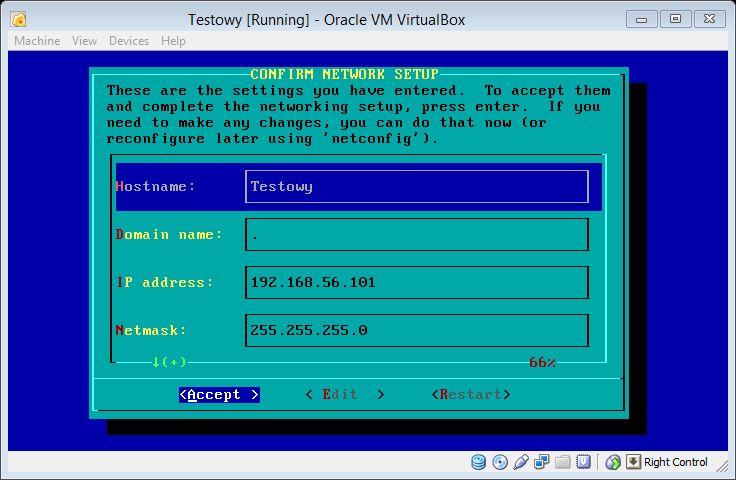The image size is (736, 480).
Task: Click the hard disk activity indicator icon
Action: coord(478,462)
